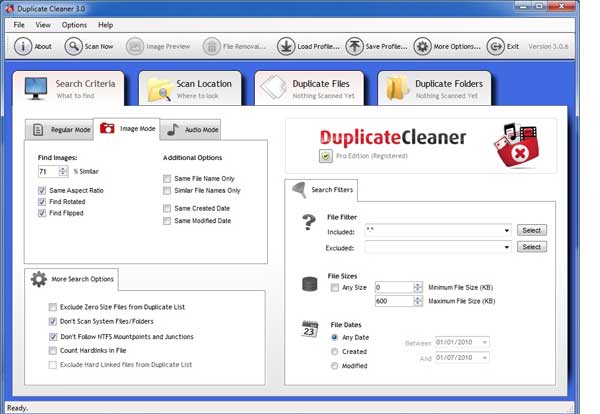Enable Same Modified Date checkbox
The width and height of the screenshot is (600, 414).
coord(167,221)
